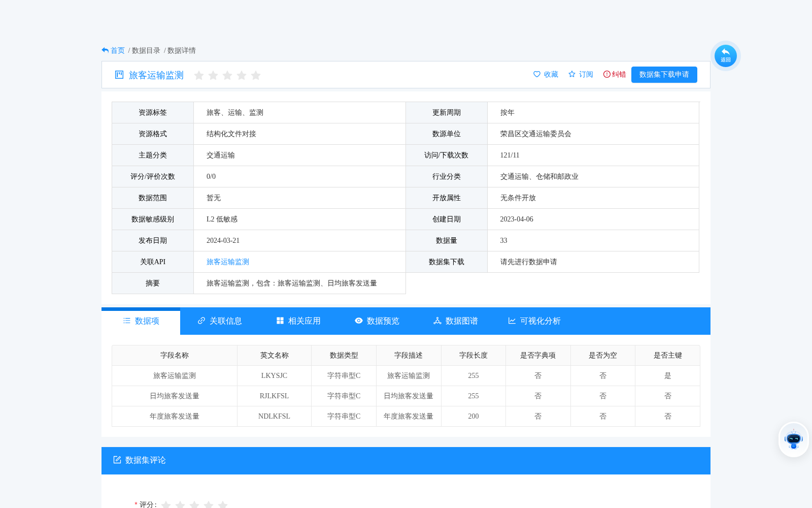Switch to the 关联信息 tab

[x=220, y=321]
